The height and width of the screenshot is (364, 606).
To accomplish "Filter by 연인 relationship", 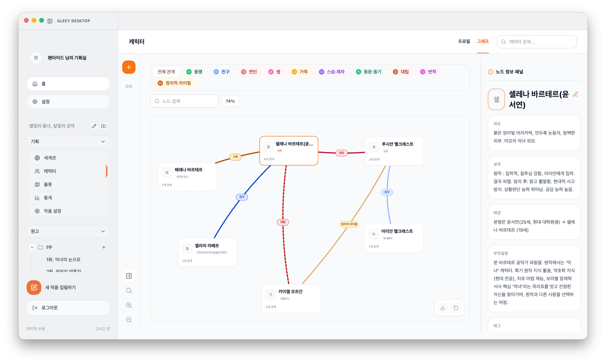I will click(249, 72).
